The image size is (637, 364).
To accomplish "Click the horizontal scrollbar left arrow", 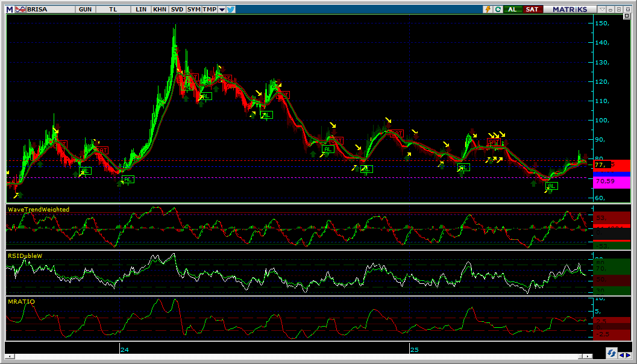I will 9,356.
